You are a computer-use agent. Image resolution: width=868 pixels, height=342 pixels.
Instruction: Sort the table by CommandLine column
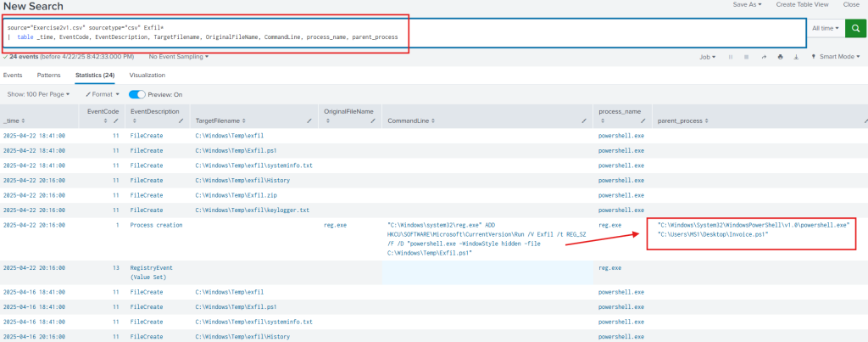click(411, 121)
